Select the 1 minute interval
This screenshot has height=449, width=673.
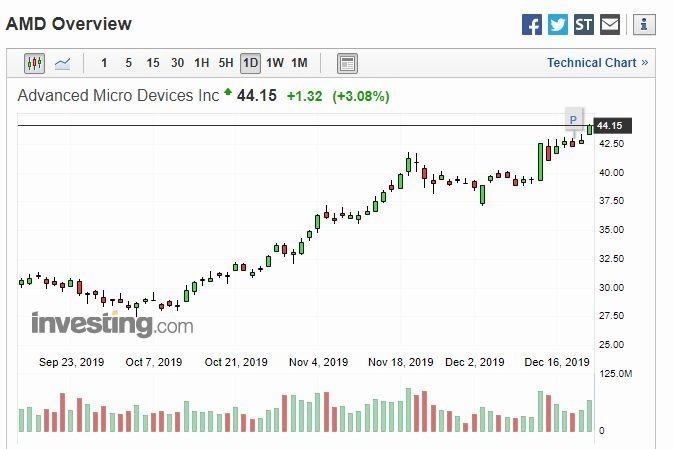pos(104,63)
